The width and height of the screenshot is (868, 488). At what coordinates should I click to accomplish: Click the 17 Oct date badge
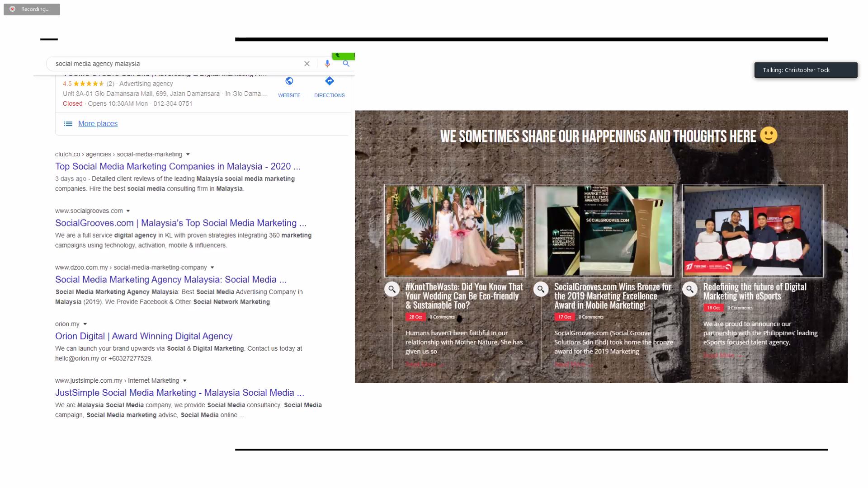point(564,317)
